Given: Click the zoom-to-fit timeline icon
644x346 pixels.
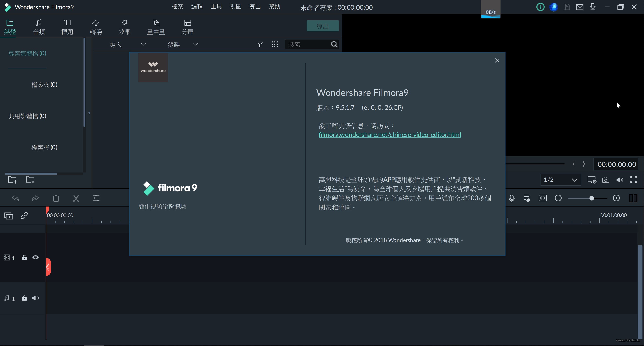Looking at the screenshot, I should point(543,198).
